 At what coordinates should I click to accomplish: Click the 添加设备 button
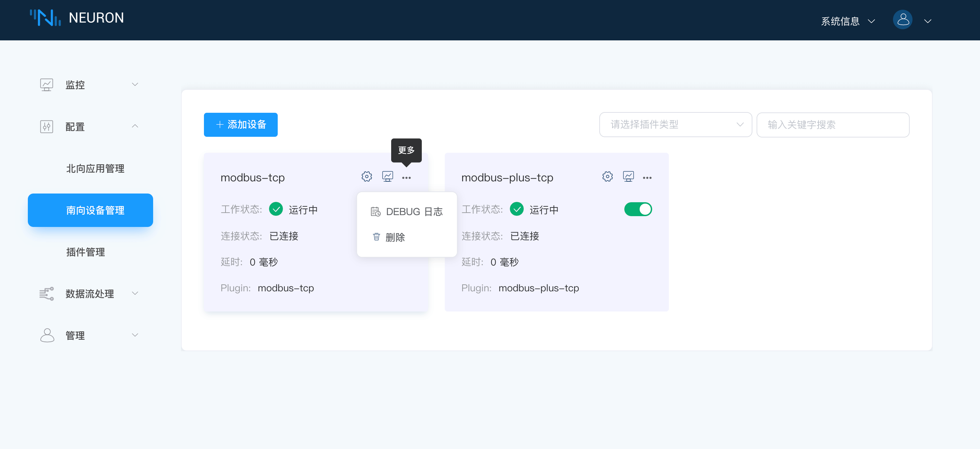(x=240, y=124)
